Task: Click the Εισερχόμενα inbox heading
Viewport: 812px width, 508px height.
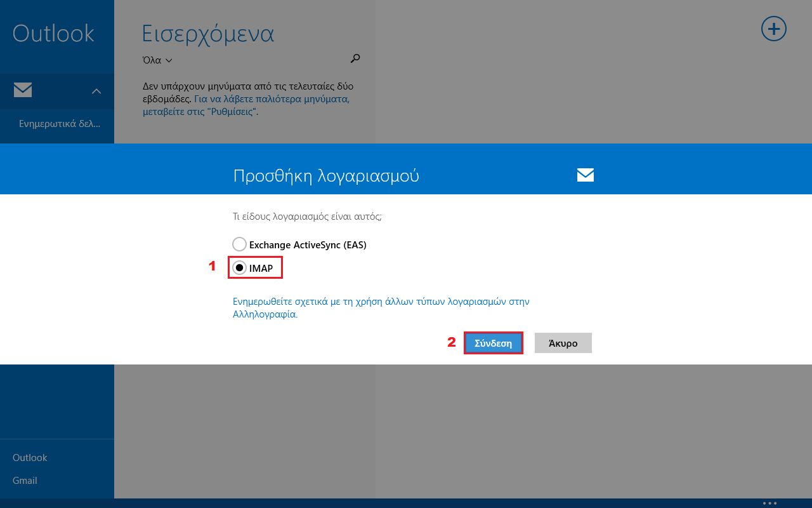Action: (x=208, y=33)
